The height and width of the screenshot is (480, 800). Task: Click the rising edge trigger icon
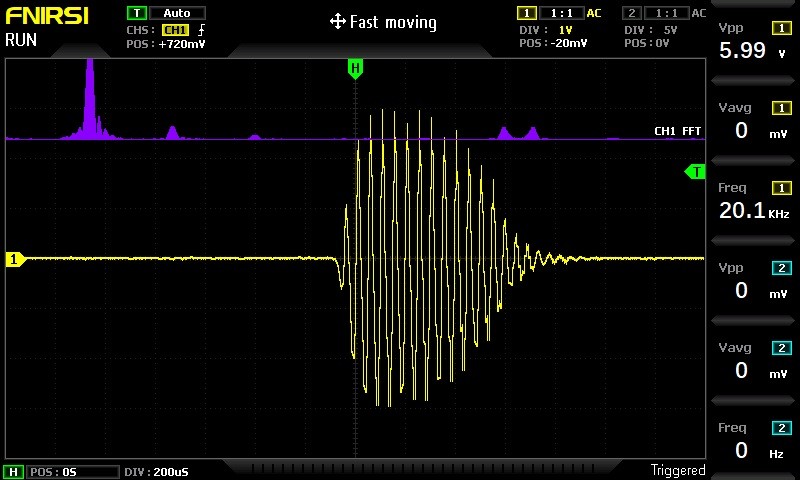pyautogui.click(x=201, y=30)
